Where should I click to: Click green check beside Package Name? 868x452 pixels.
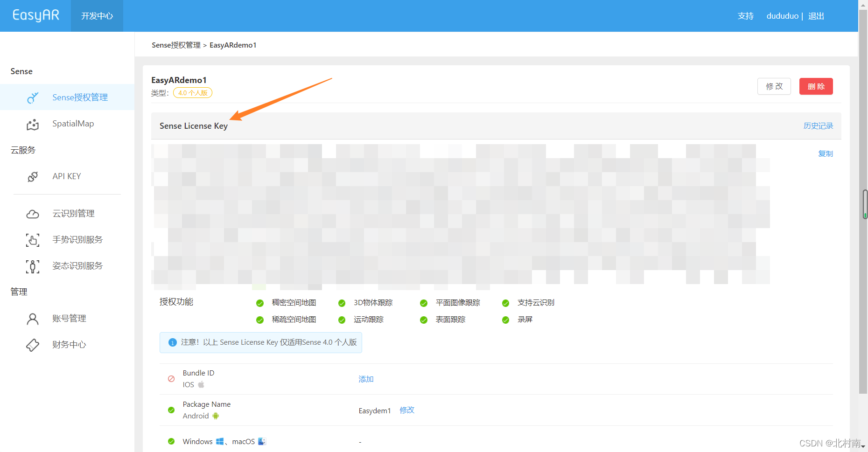171,410
